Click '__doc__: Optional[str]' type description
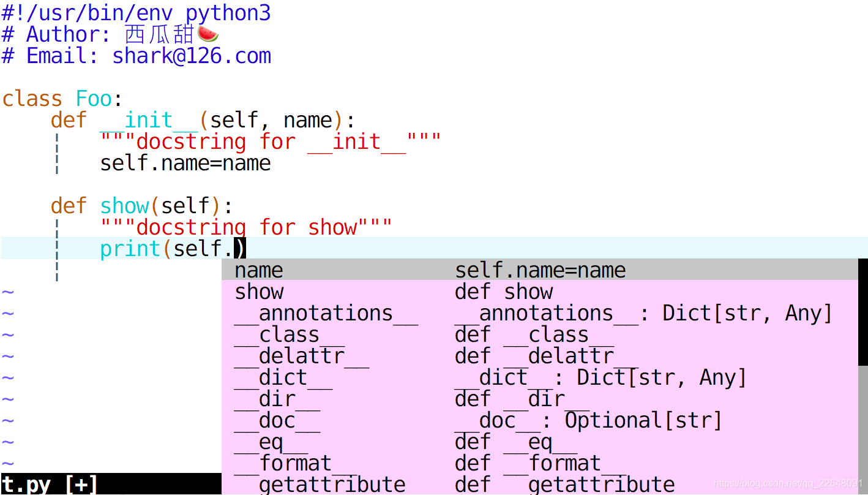This screenshot has height=495, width=868. [x=589, y=420]
